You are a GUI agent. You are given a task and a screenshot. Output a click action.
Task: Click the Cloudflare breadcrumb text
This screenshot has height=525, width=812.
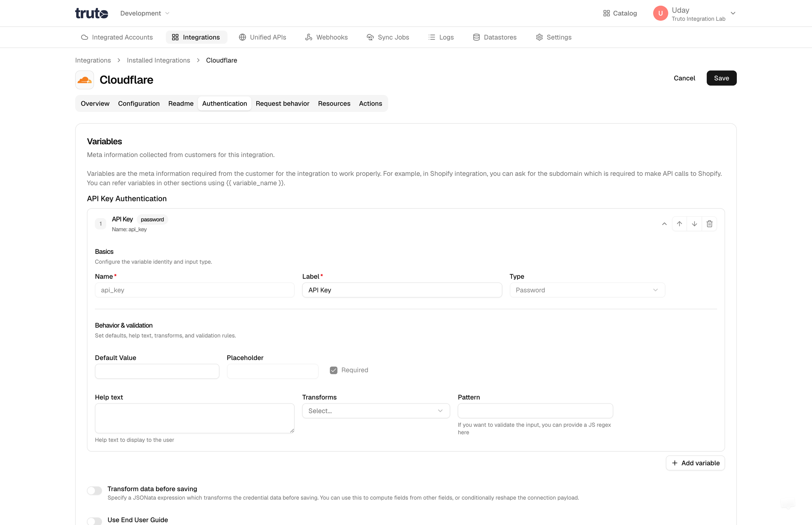point(222,60)
